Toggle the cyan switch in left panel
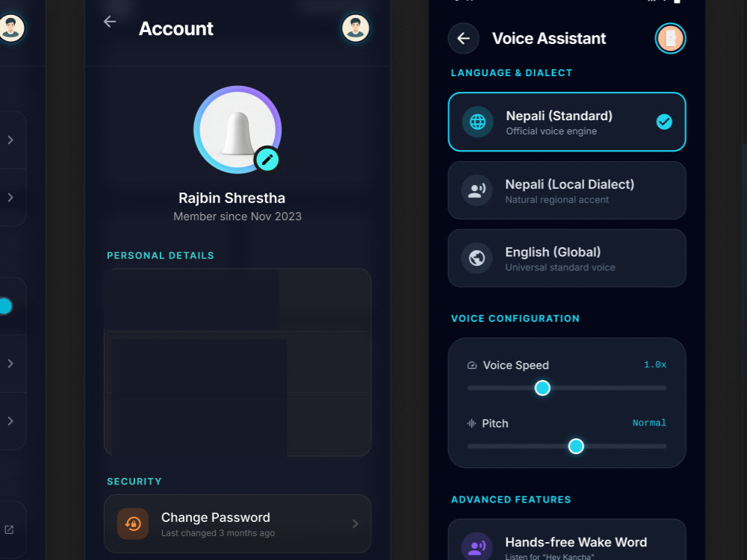 [5, 306]
